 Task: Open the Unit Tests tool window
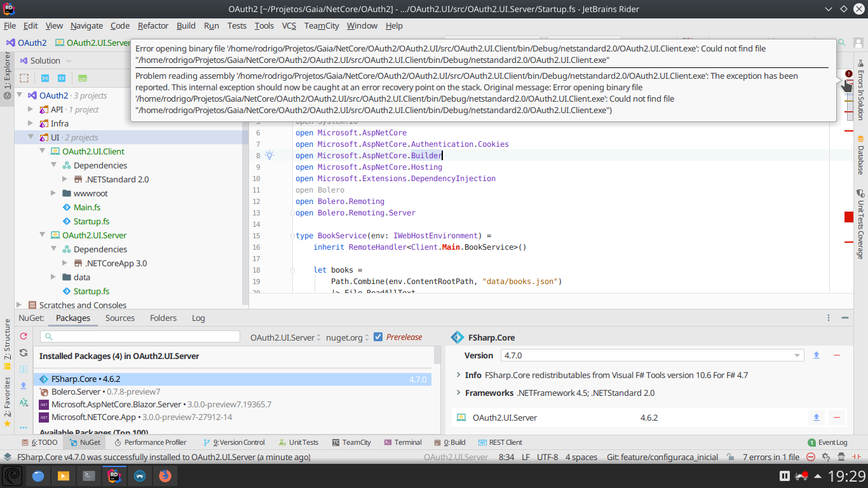click(x=299, y=442)
